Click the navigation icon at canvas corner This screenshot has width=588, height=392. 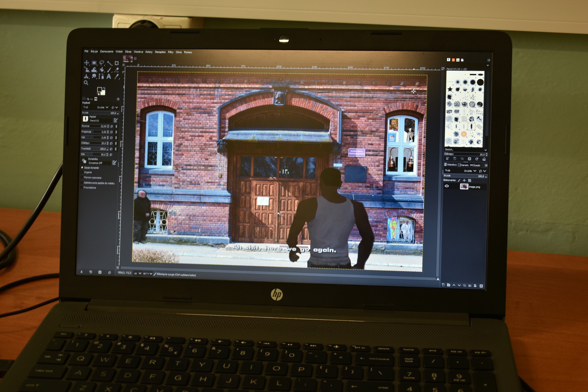pos(438,279)
